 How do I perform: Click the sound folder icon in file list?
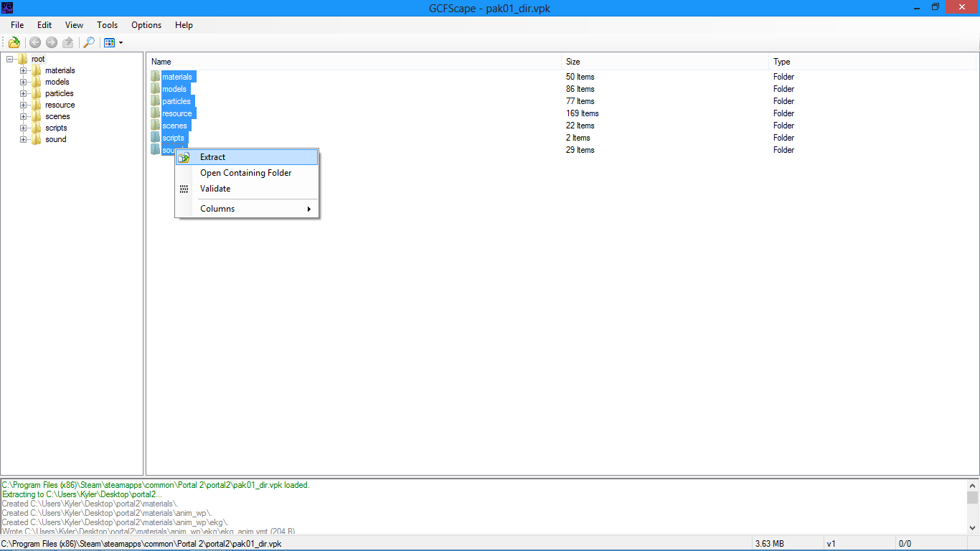(156, 150)
